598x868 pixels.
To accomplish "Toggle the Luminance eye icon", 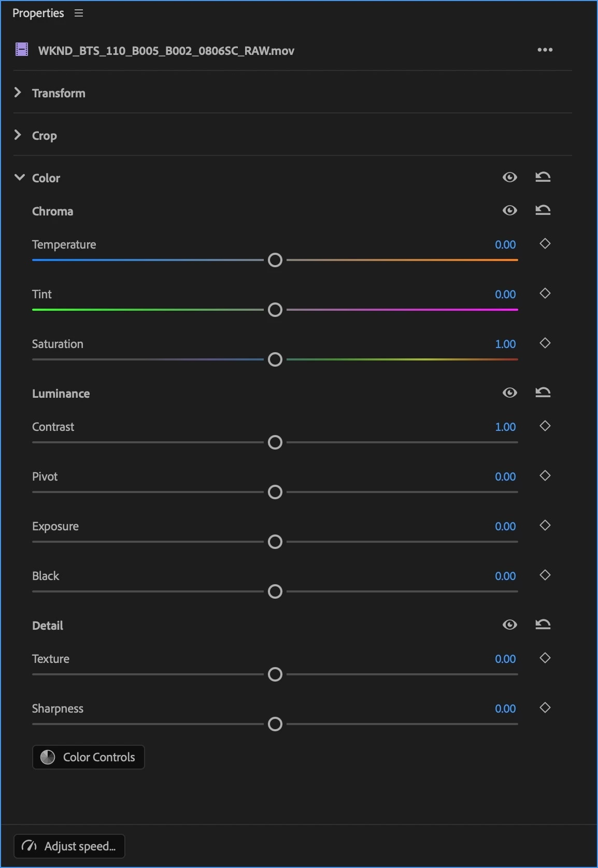I will click(x=509, y=393).
